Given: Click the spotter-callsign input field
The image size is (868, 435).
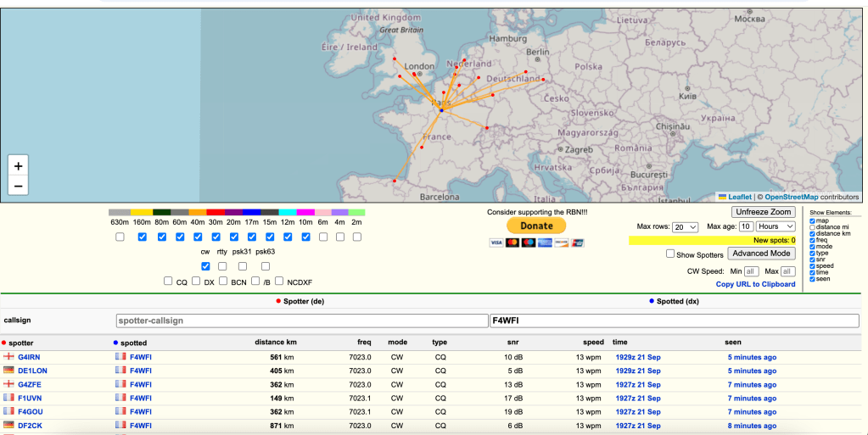Looking at the screenshot, I should click(x=301, y=321).
